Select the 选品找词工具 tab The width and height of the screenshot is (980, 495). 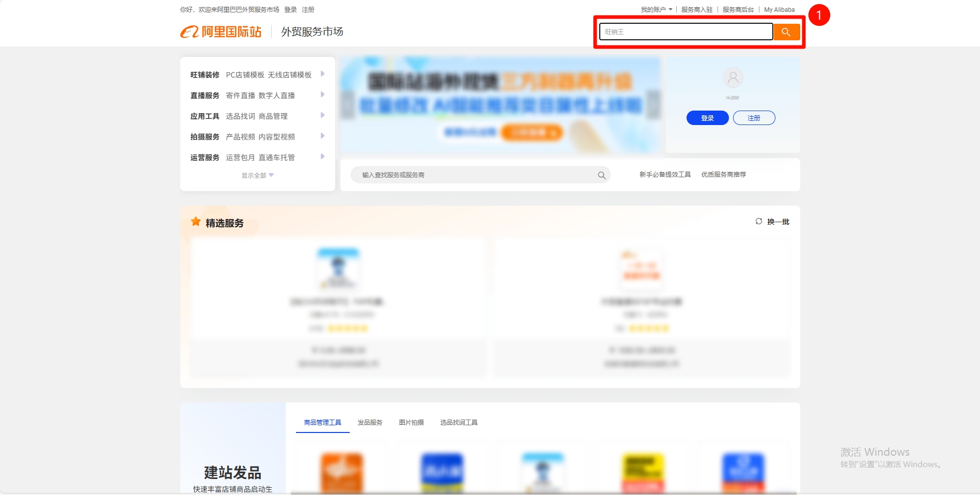coord(458,423)
